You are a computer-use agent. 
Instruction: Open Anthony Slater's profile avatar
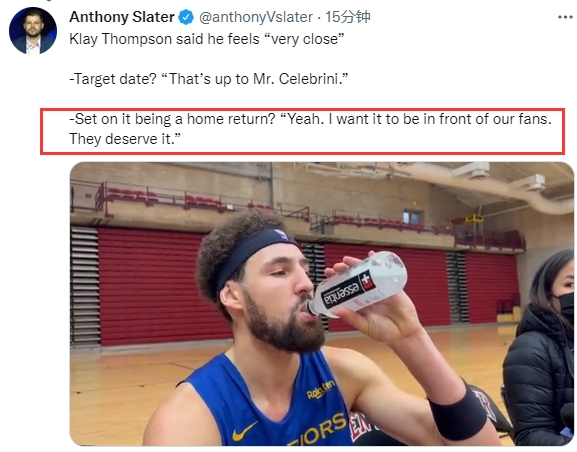click(33, 31)
